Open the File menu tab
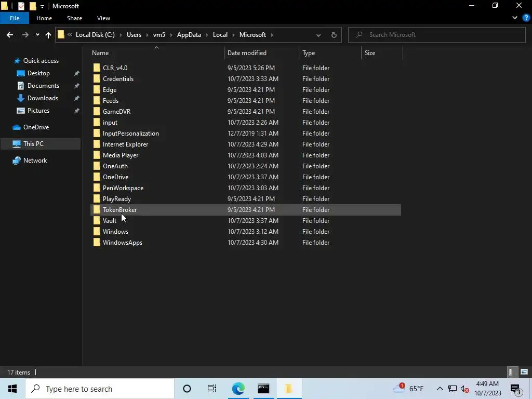The image size is (532, 399). [15, 18]
